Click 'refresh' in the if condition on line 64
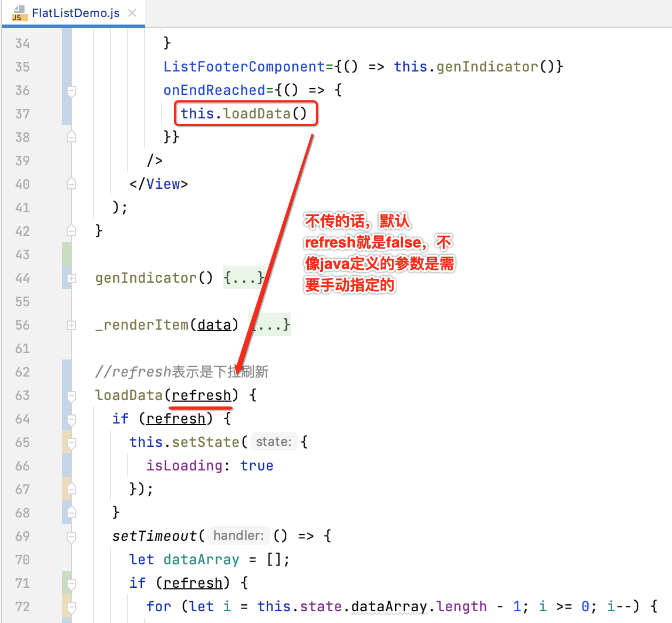Viewport: 672px width, 623px height. [x=176, y=419]
